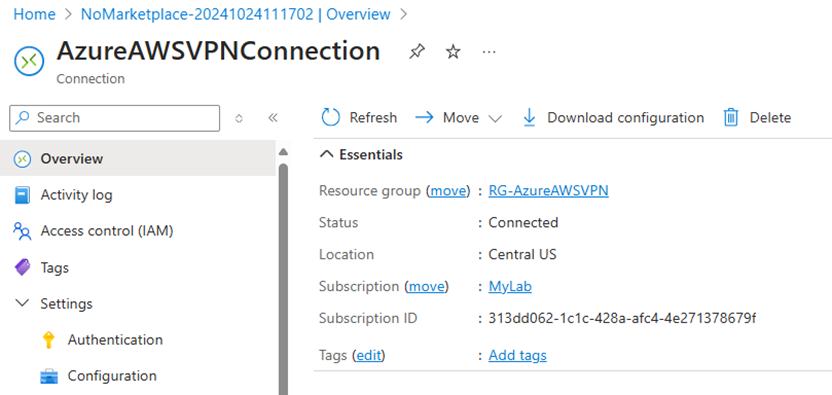832x395 pixels.
Task: Collapse the Essentials section
Action: coord(328,154)
